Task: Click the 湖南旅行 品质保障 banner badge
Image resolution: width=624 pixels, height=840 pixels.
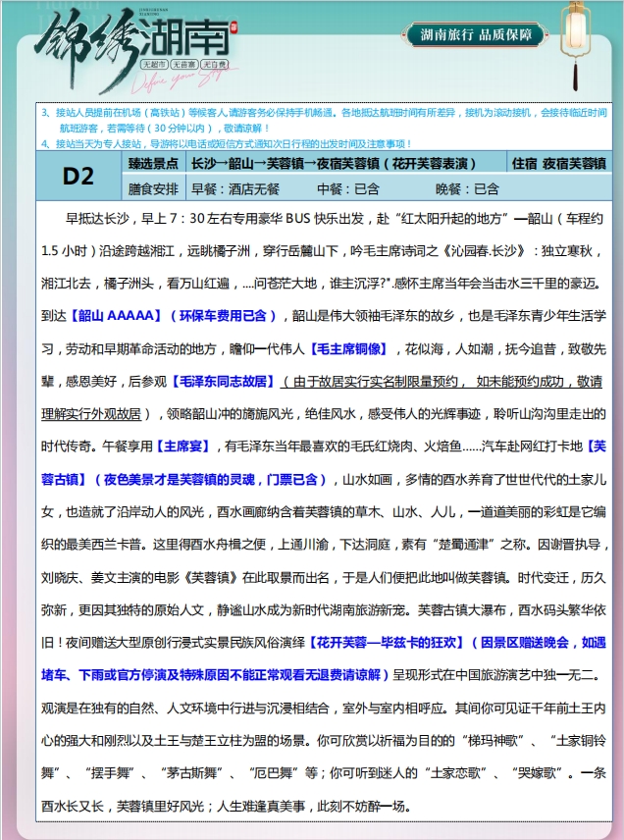Action: [476, 35]
